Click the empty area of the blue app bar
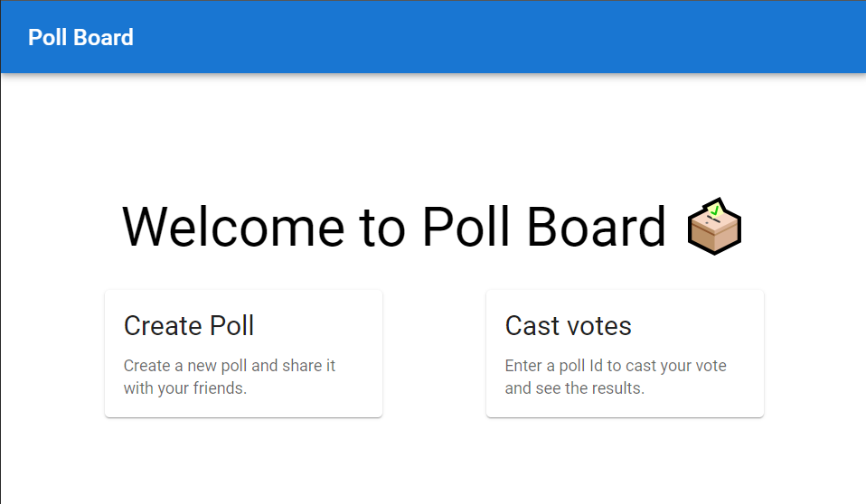Viewport: 866px width, 504px height. 497,37
